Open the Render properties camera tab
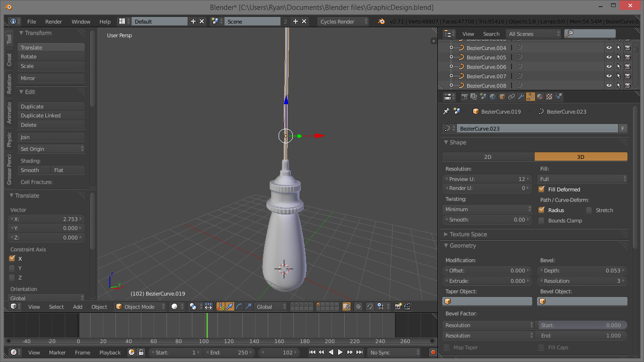644x362 pixels. (x=465, y=97)
